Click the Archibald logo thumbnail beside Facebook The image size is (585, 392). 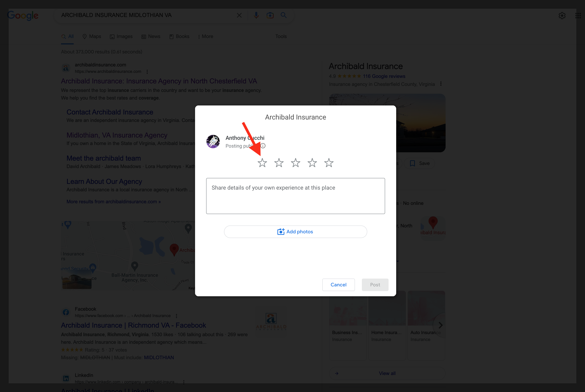pyautogui.click(x=271, y=321)
